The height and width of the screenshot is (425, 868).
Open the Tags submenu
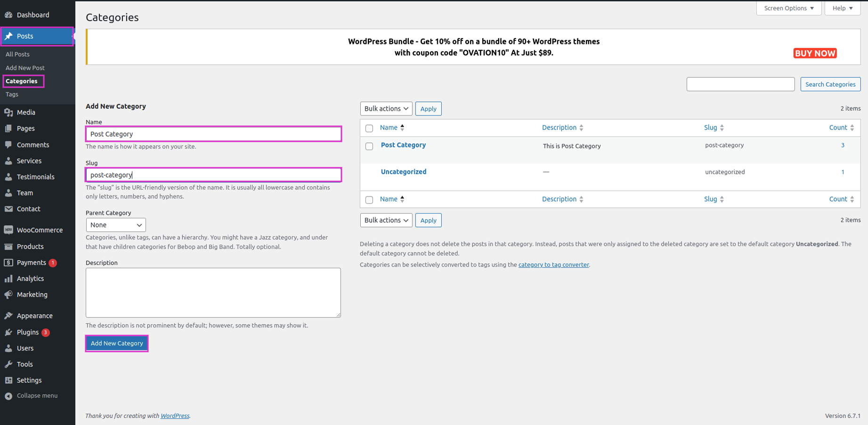pos(12,94)
